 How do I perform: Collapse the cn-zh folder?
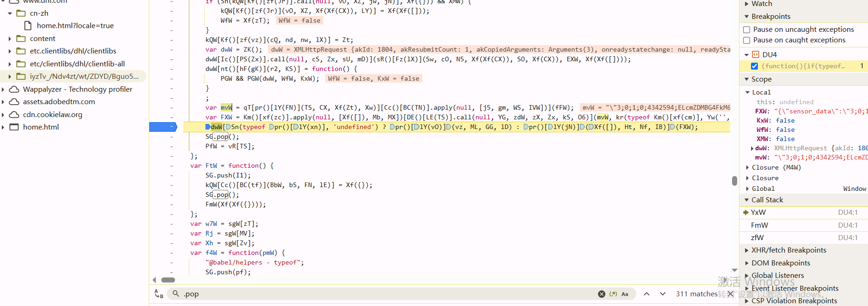click(10, 13)
